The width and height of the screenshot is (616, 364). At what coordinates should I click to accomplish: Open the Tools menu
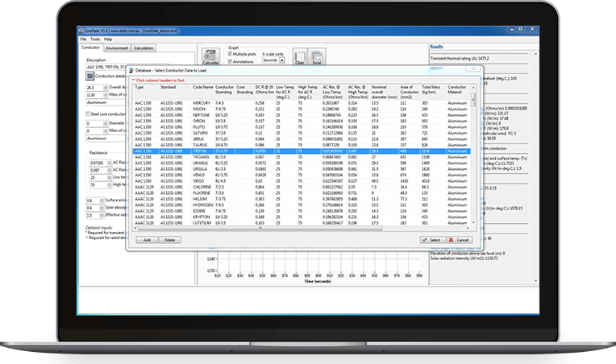tap(95, 39)
